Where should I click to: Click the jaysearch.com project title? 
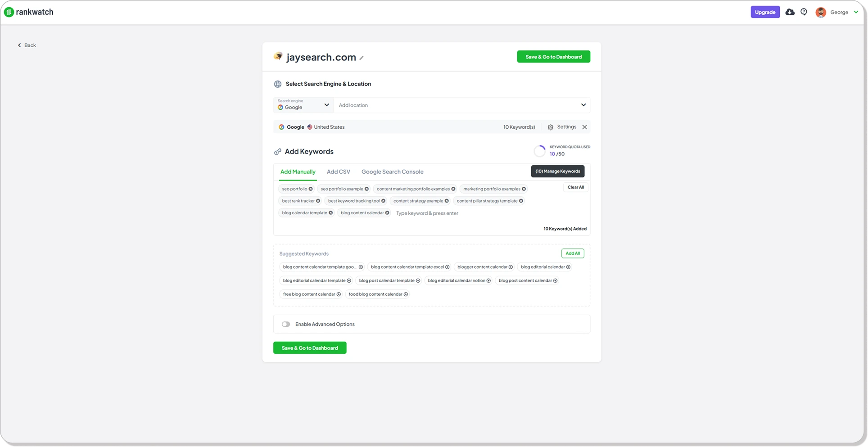point(321,57)
